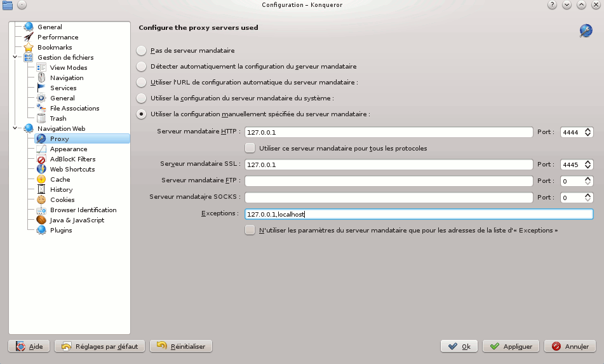Click the gear icon next to General under Gestion de fichiers
The image size is (604, 364).
pos(41,98)
